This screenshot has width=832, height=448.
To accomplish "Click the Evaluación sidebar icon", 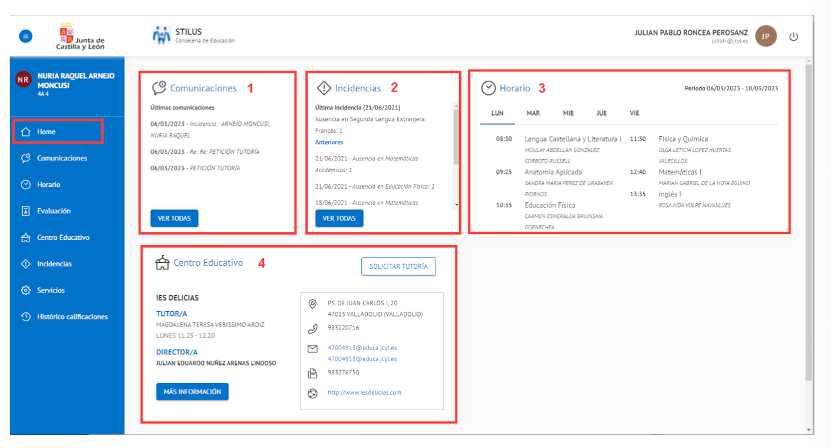I will click(x=25, y=211).
